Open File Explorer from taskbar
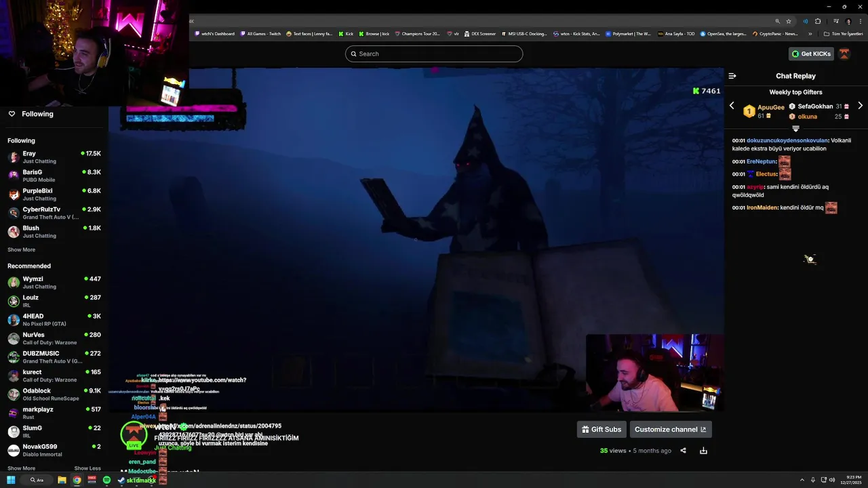The height and width of the screenshot is (488, 868). pos(62,480)
